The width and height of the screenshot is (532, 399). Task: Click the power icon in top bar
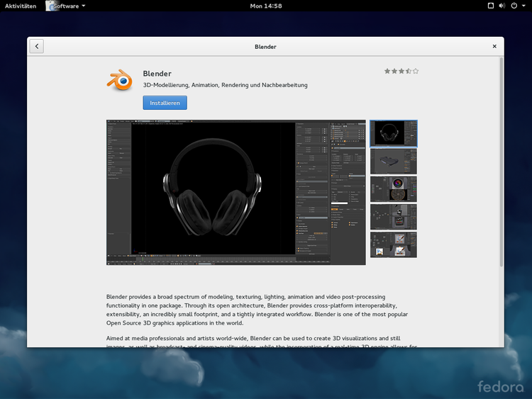(514, 6)
